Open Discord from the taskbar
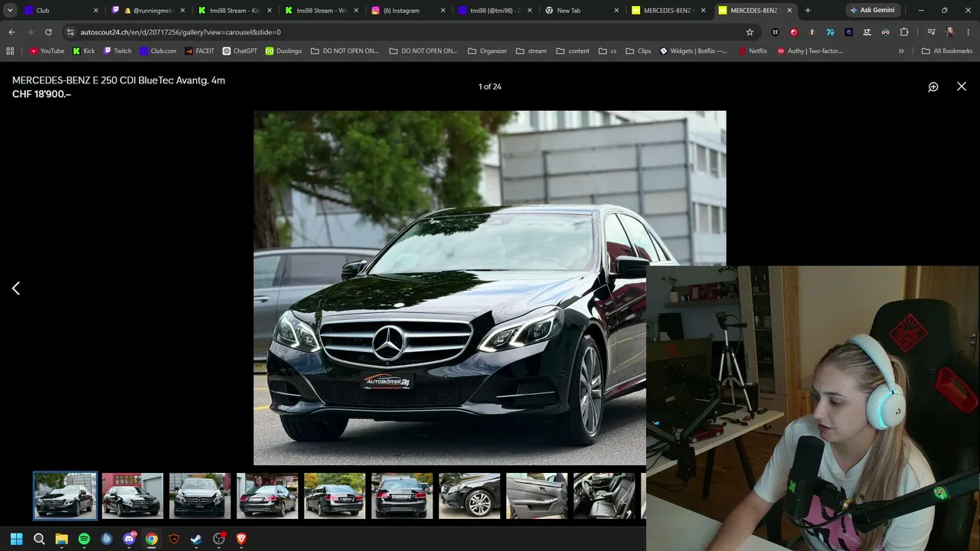The height and width of the screenshot is (551, 980). pyautogui.click(x=129, y=539)
